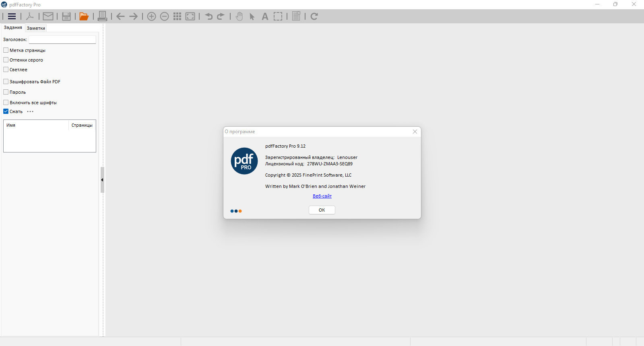The width and height of the screenshot is (644, 346).
Task: Select the dashed marquee selection tool
Action: coord(278,16)
